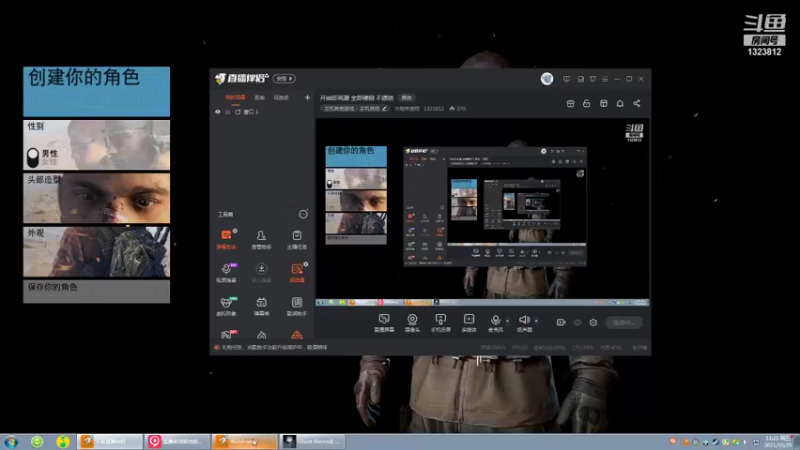Image resolution: width=800 pixels, height=450 pixels.
Task: Click the gift box icon
Action: 570,104
